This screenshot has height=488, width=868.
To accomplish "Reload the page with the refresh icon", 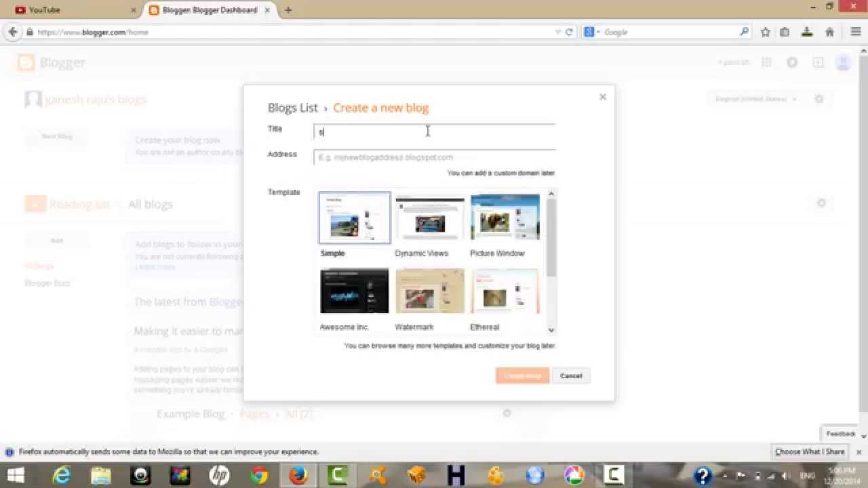I will [570, 32].
